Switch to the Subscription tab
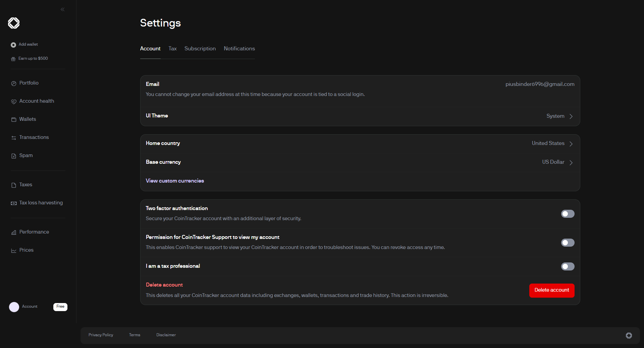The width and height of the screenshot is (644, 348). (x=200, y=49)
